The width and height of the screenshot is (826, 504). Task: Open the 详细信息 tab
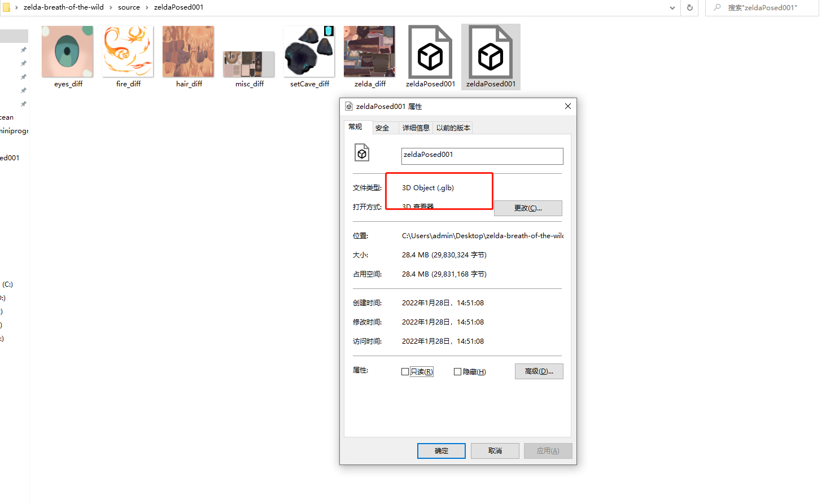pos(416,128)
